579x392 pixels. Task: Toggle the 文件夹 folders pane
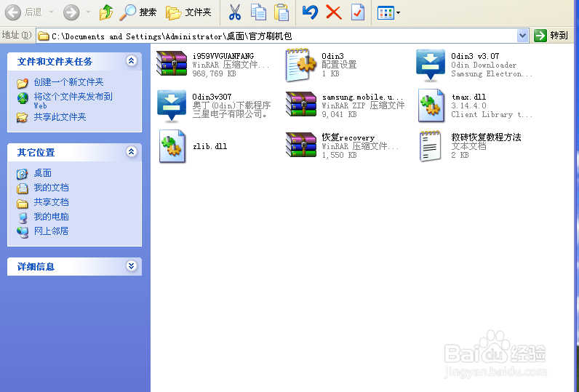point(188,12)
